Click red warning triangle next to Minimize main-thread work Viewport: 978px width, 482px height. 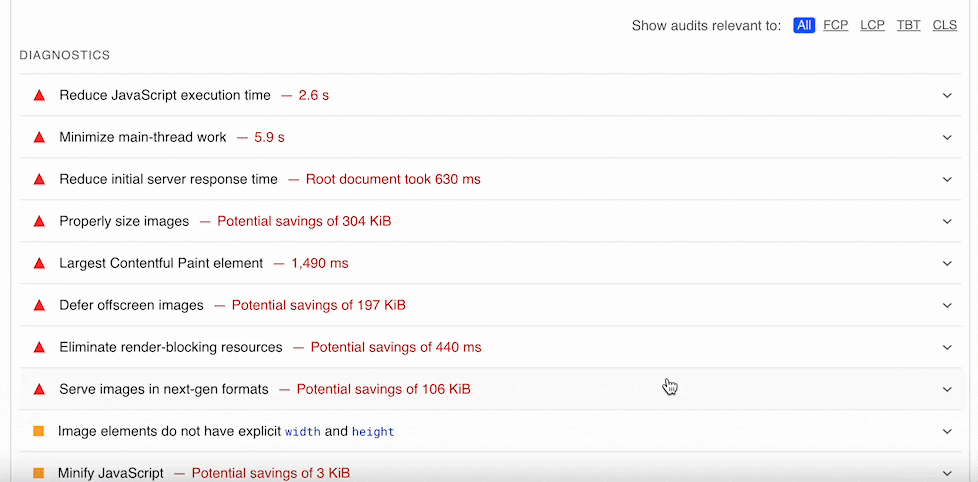click(x=39, y=138)
